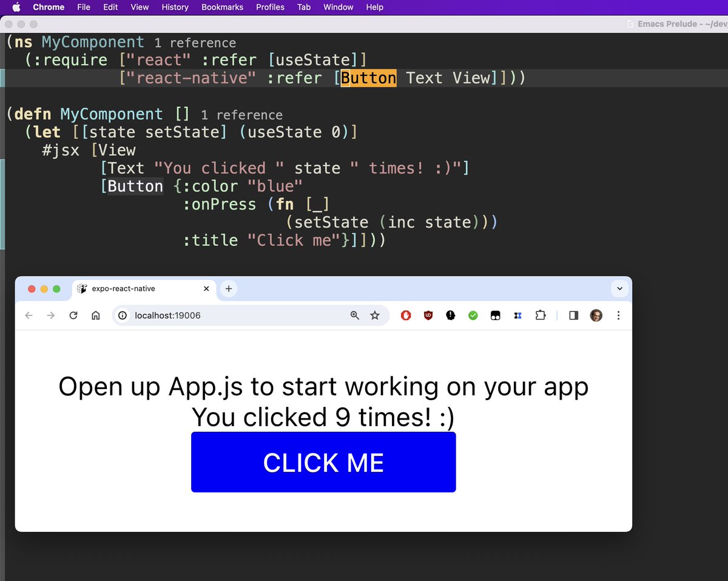
Task: Open the zoom magnifier in address bar
Action: pyautogui.click(x=355, y=315)
